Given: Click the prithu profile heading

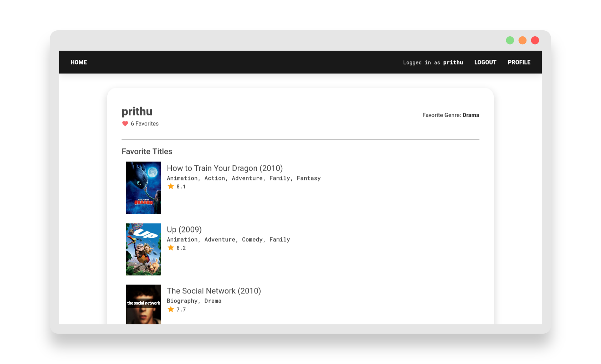Looking at the screenshot, I should point(137,112).
